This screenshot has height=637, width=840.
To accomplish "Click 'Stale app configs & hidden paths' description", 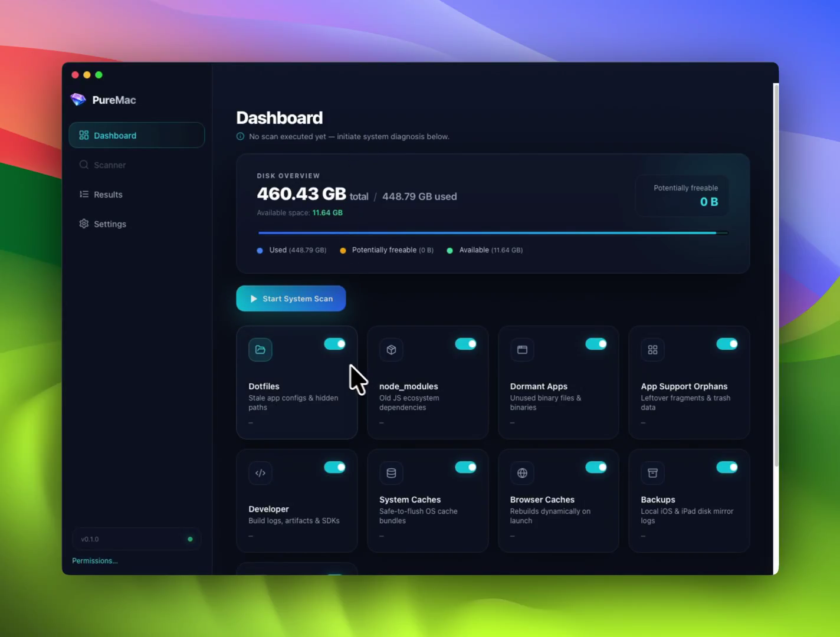I will (x=293, y=403).
